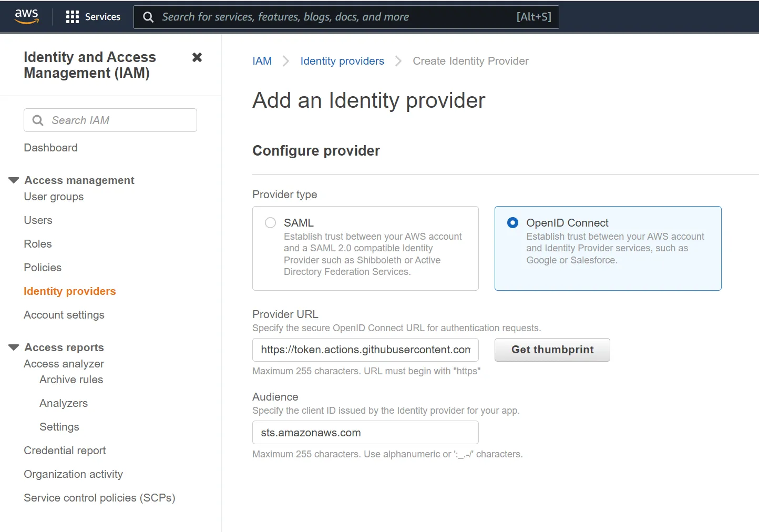Edit the sts.amazonaws.com Audience field
759x532 pixels.
365,432
